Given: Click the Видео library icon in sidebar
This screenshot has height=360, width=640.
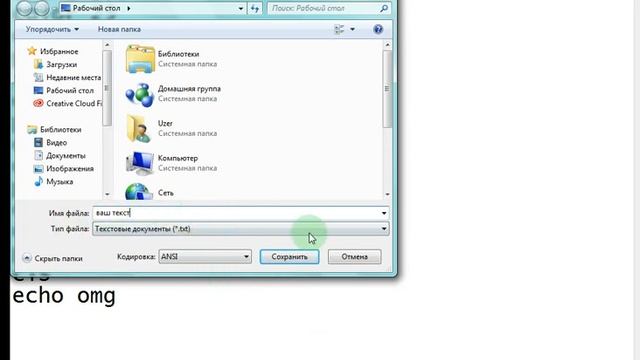Looking at the screenshot, I should pos(38,142).
